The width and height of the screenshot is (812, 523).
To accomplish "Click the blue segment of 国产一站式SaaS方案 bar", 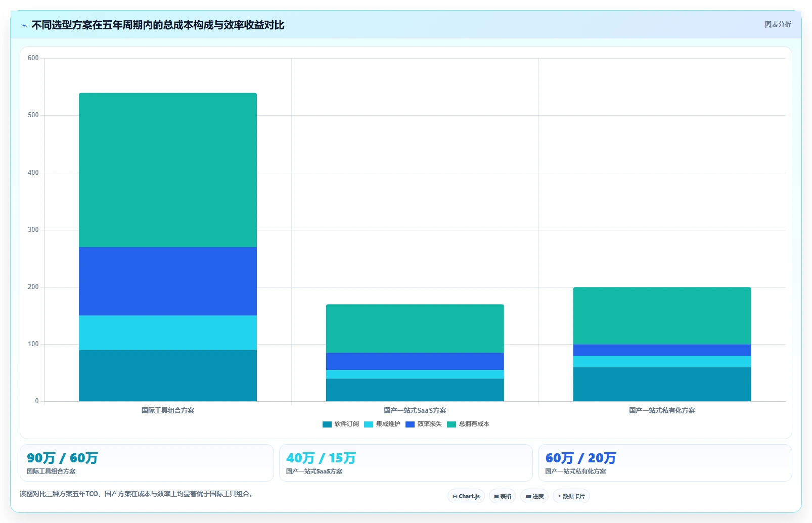I will 415,361.
